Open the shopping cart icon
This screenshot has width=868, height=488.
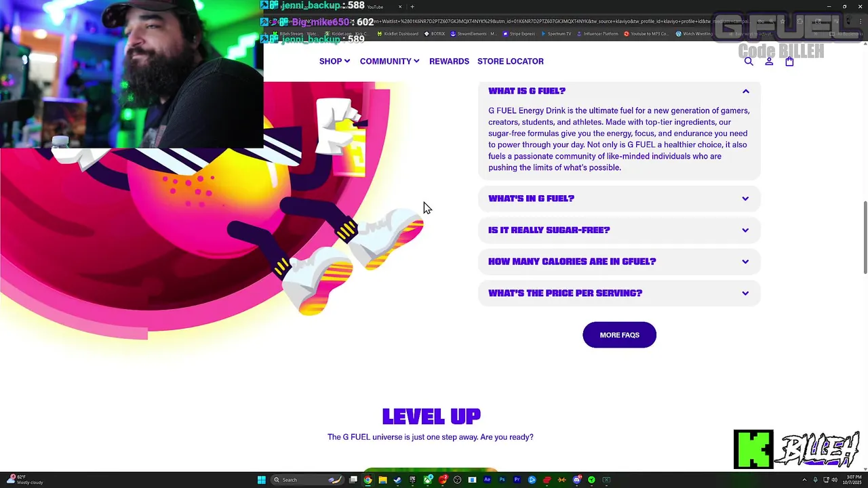789,61
